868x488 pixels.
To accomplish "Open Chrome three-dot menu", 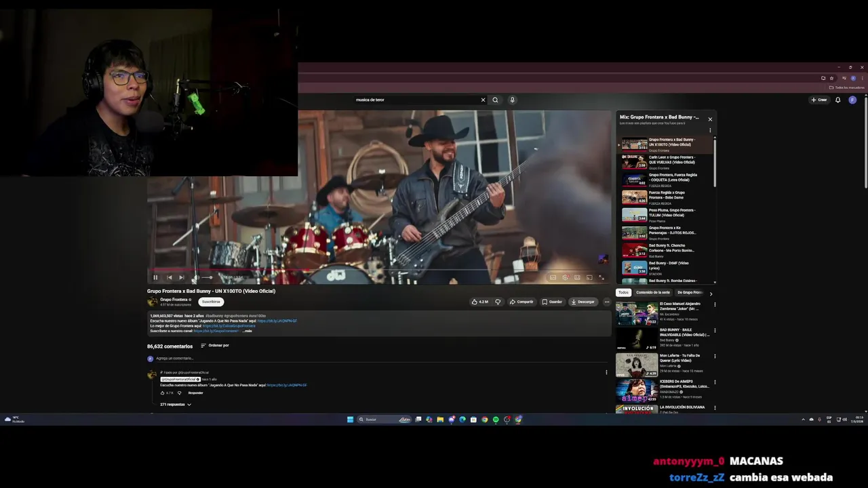I will (x=862, y=78).
